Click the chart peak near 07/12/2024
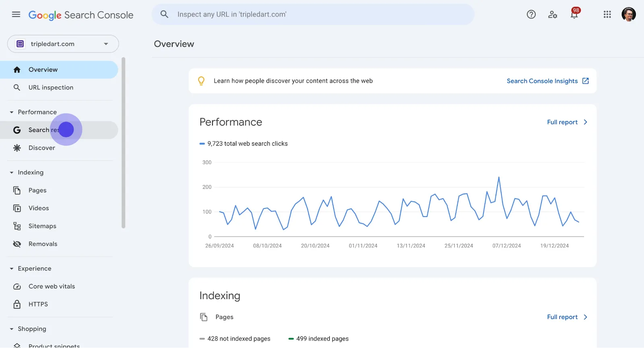This screenshot has width=644, height=348. pos(499,177)
